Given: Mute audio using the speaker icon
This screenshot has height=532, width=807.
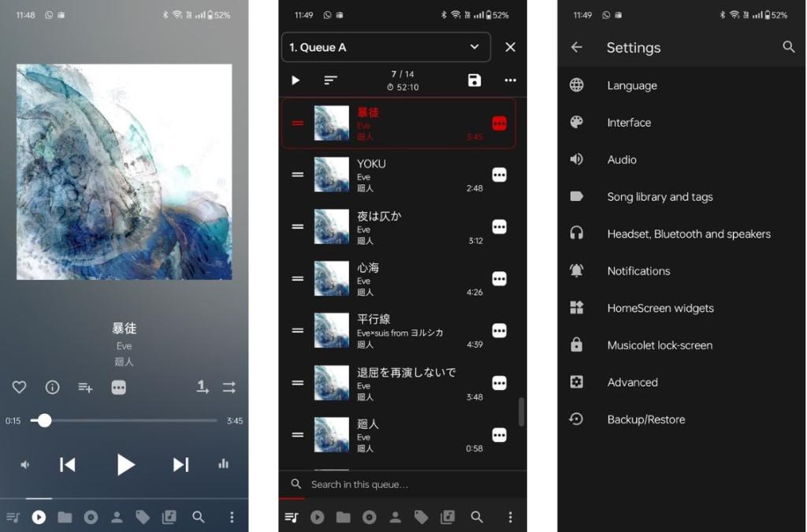Looking at the screenshot, I should coord(24,464).
